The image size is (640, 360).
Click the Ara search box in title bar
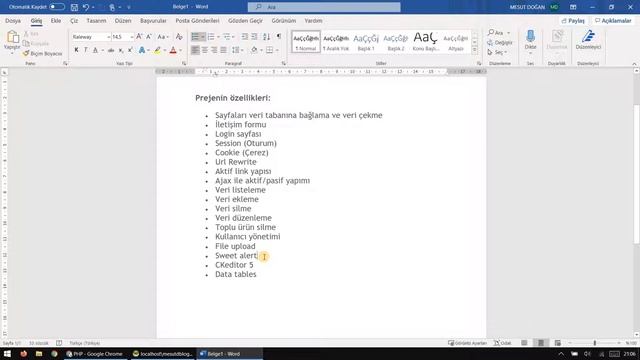pos(324,7)
